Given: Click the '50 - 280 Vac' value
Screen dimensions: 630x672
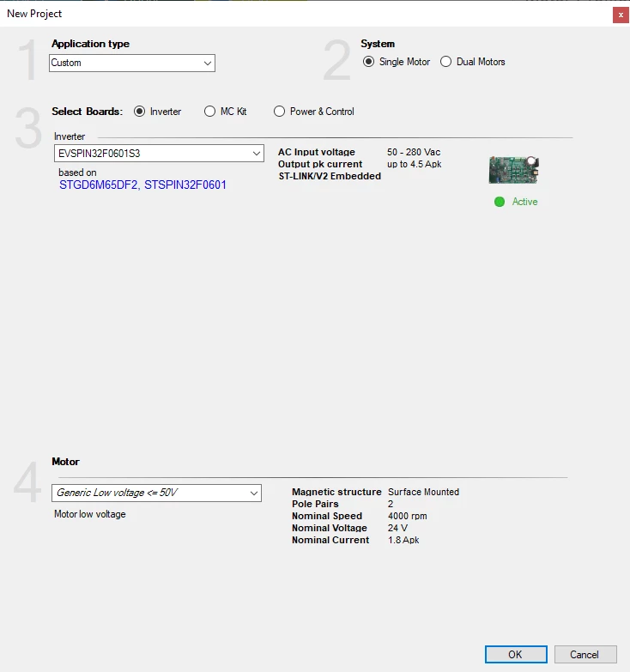Looking at the screenshot, I should tap(414, 152).
